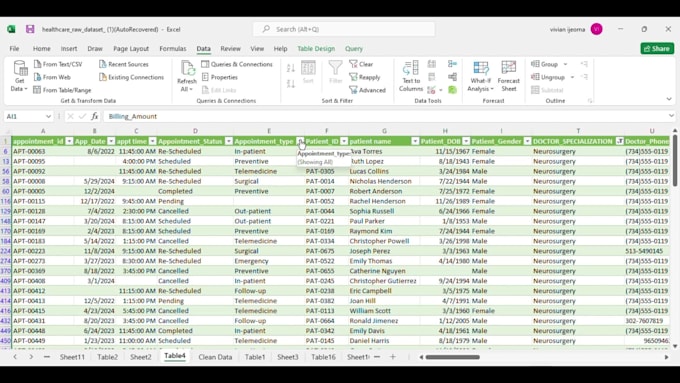Open the Query tab

pos(354,49)
